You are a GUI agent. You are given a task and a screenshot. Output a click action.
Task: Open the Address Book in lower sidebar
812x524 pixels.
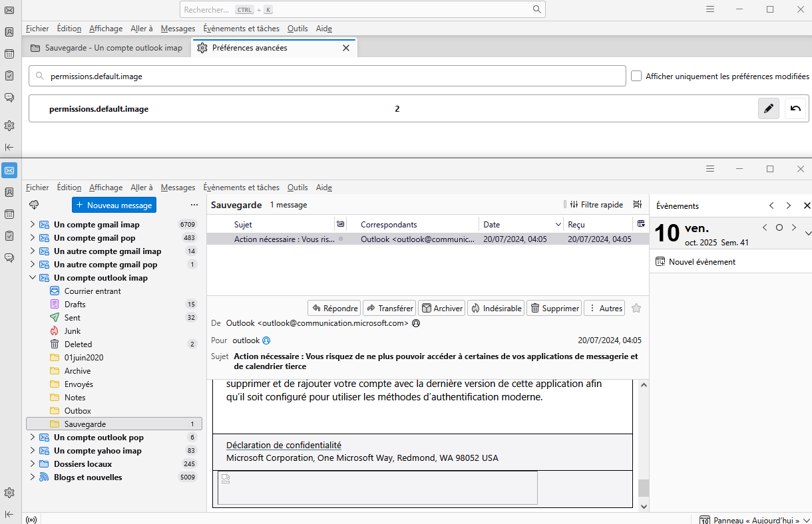coord(9,192)
